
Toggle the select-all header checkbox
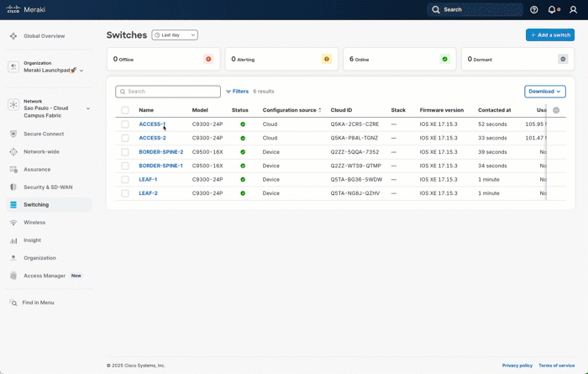tap(125, 110)
